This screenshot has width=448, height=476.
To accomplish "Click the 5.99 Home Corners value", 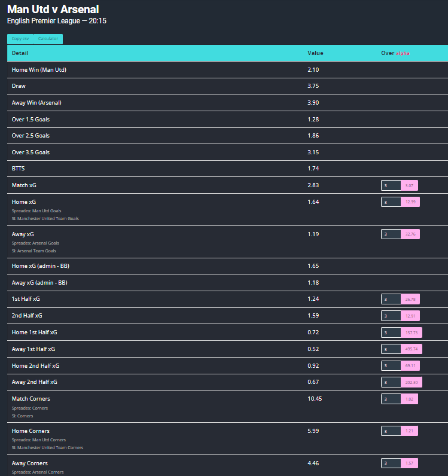I will [313, 431].
